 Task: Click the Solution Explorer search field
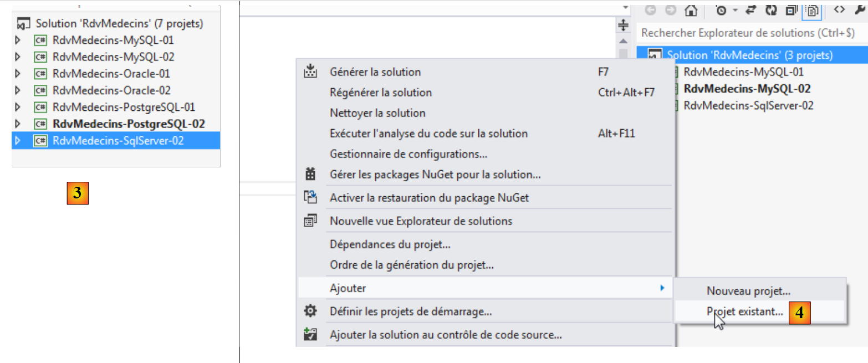[748, 33]
